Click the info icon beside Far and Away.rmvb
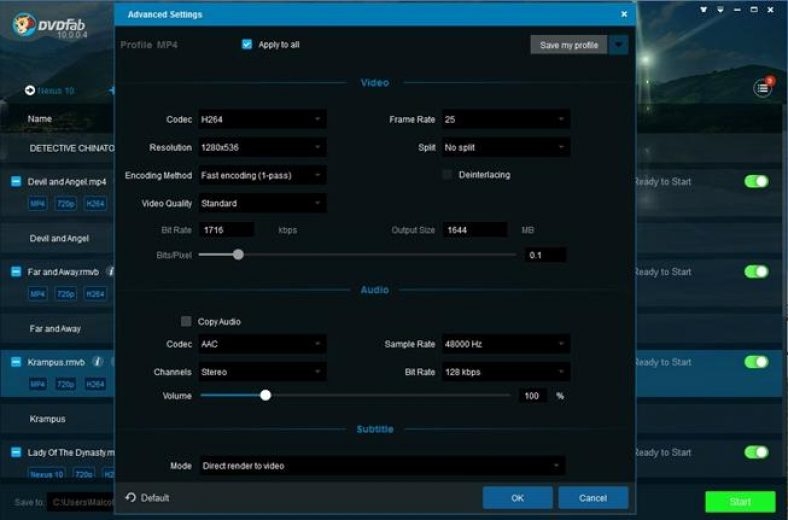This screenshot has width=788, height=520. [110, 271]
